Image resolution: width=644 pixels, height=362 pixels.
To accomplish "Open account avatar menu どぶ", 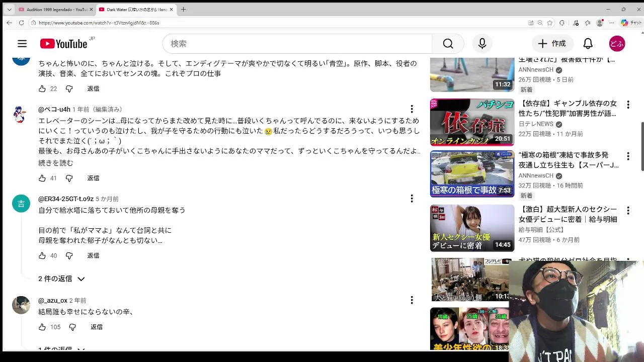I will tap(617, 44).
